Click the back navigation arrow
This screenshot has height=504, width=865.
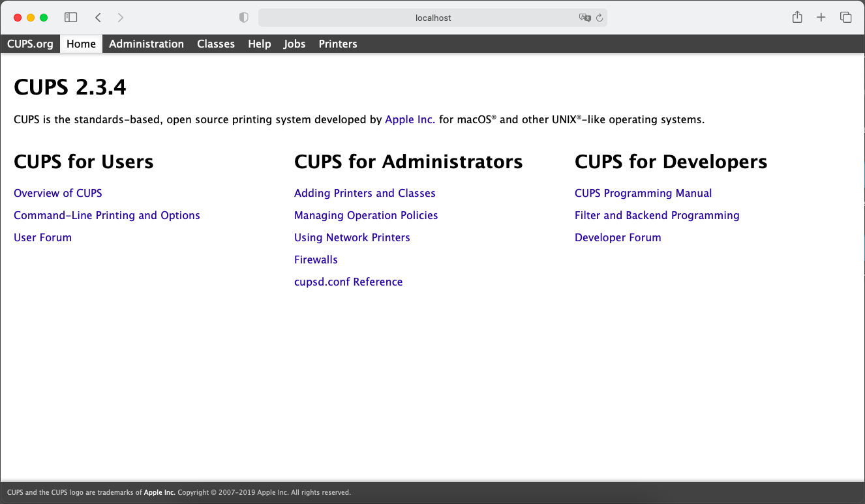[x=98, y=18]
